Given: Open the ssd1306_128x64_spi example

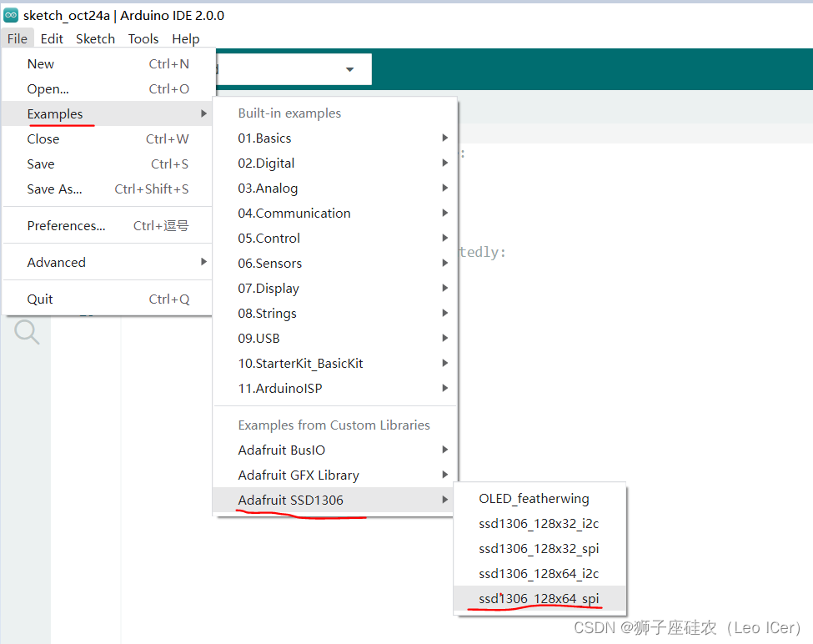Looking at the screenshot, I should click(539, 598).
